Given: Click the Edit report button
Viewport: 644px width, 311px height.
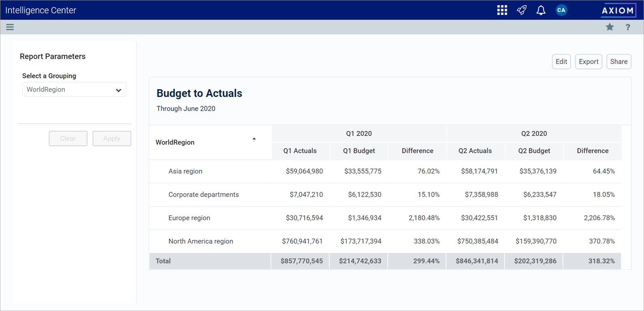Looking at the screenshot, I should (x=561, y=62).
